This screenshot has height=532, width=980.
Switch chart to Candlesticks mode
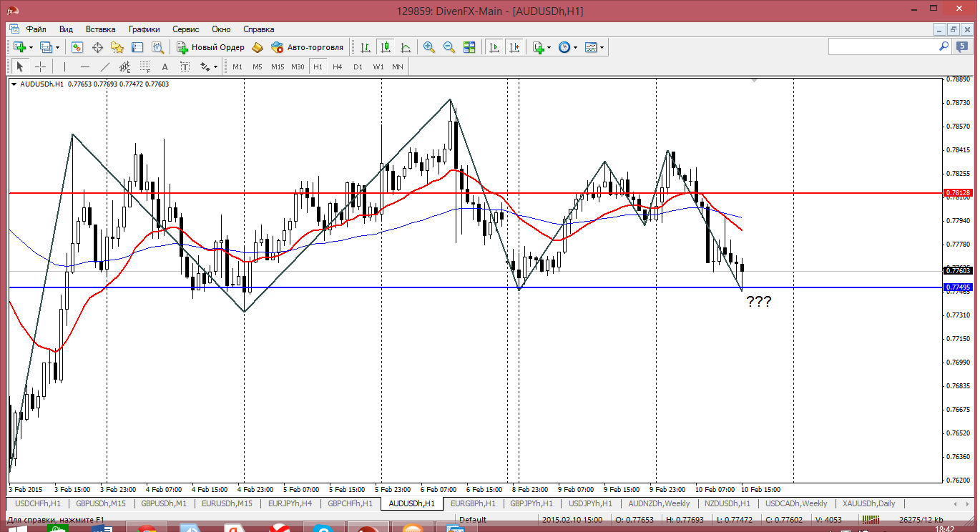[386, 47]
